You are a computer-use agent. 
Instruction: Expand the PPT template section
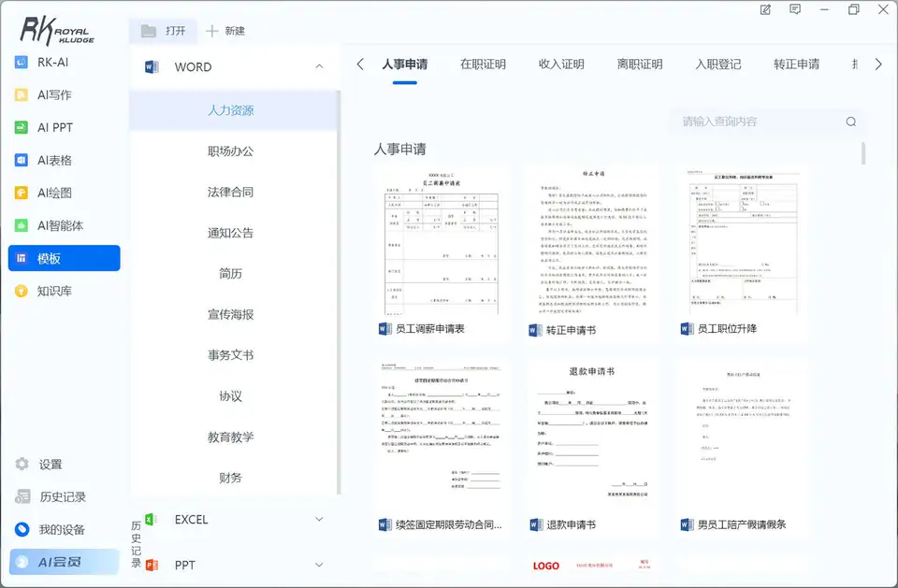320,565
